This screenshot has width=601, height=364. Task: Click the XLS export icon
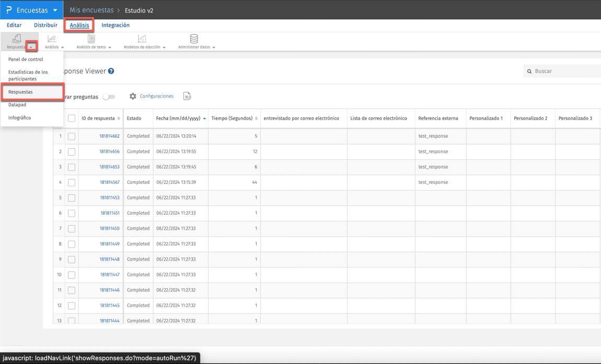coord(187,96)
